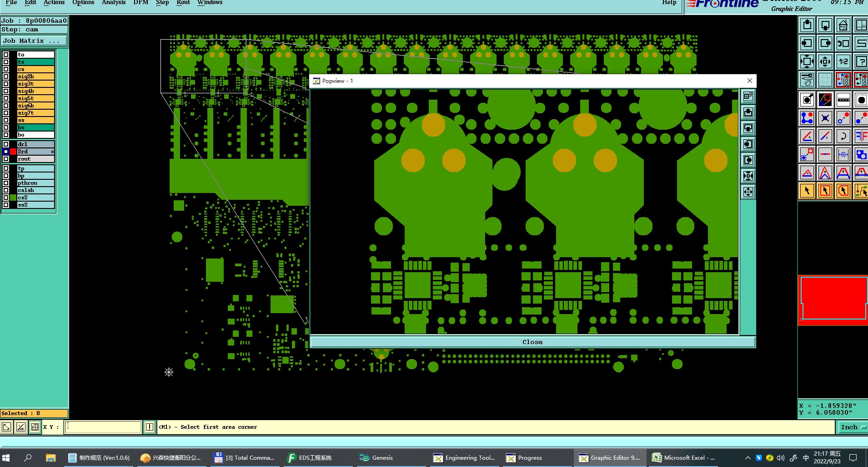Open the File menu
This screenshot has height=467, width=868.
11,2
